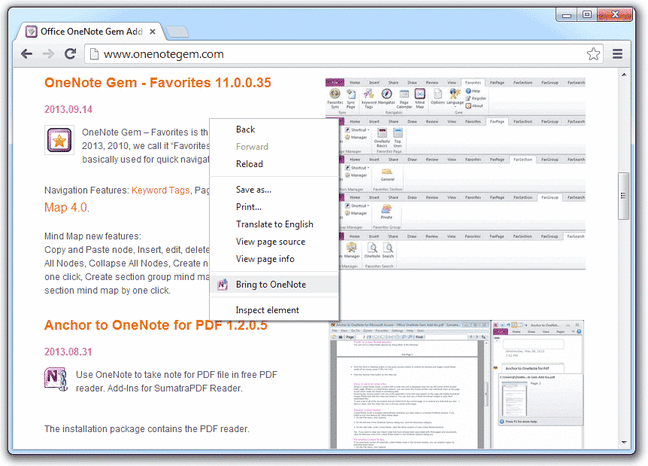Choose View page info
Screen dimensions: 648x466
tap(274, 259)
